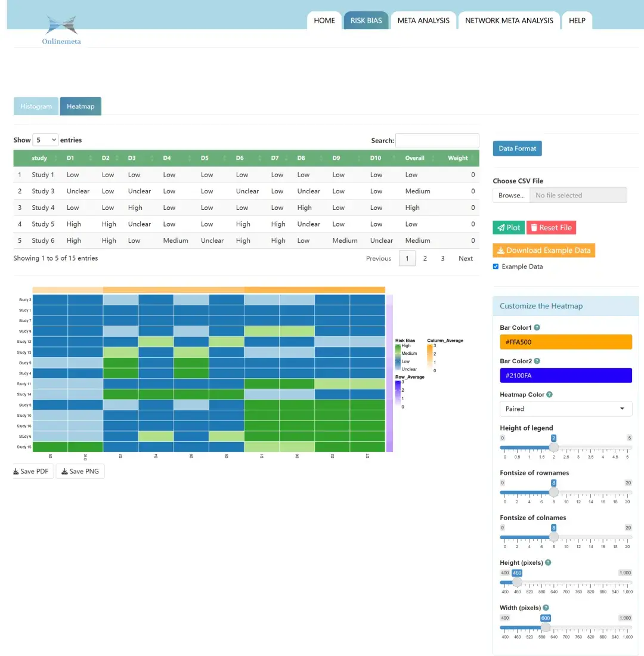Image resolution: width=644 pixels, height=656 pixels.
Task: Click the Search input field
Action: click(x=437, y=140)
